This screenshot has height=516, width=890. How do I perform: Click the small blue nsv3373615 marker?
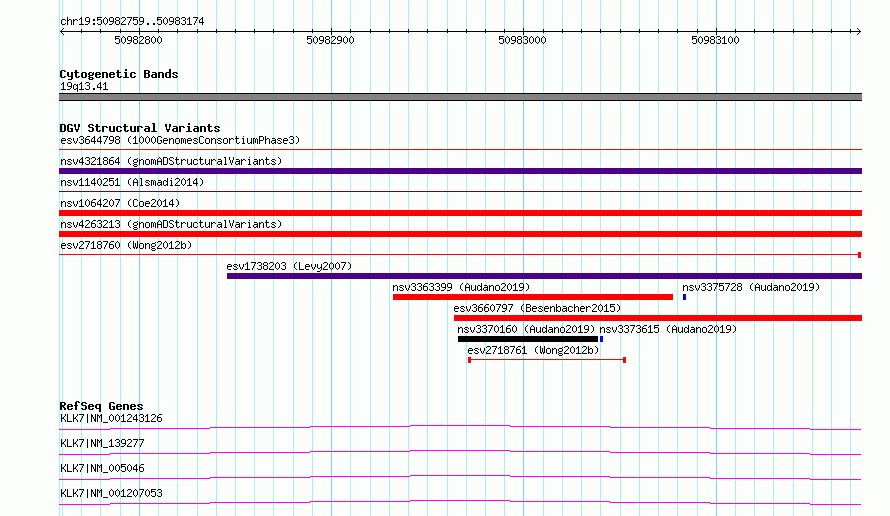click(x=602, y=339)
